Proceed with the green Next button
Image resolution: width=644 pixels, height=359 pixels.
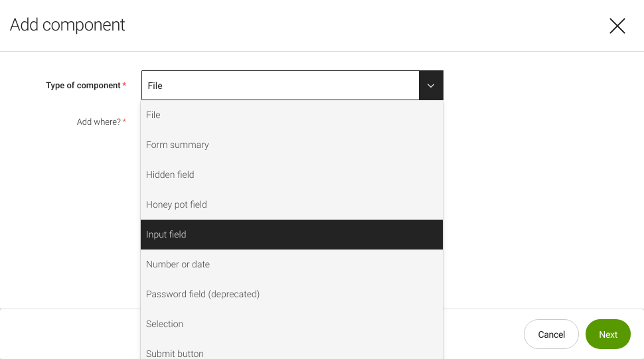click(608, 334)
